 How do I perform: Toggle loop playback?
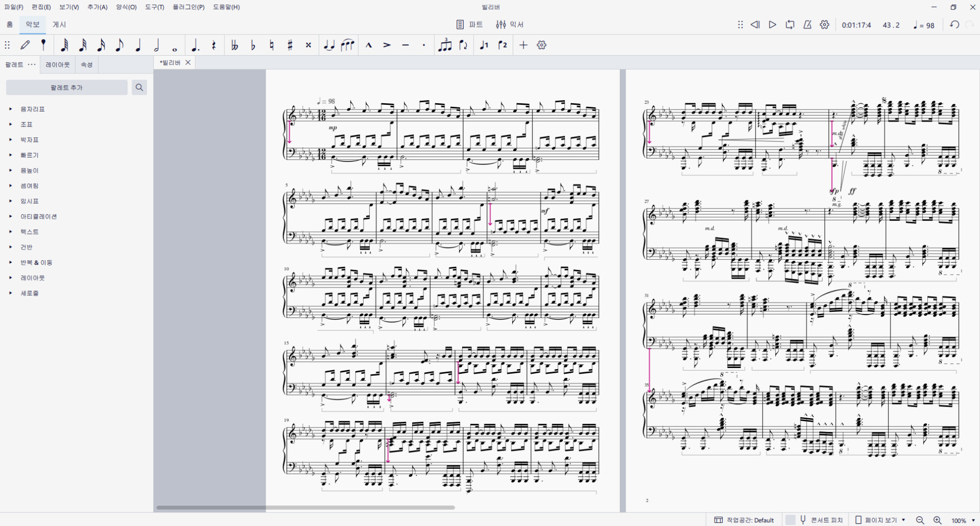click(790, 25)
